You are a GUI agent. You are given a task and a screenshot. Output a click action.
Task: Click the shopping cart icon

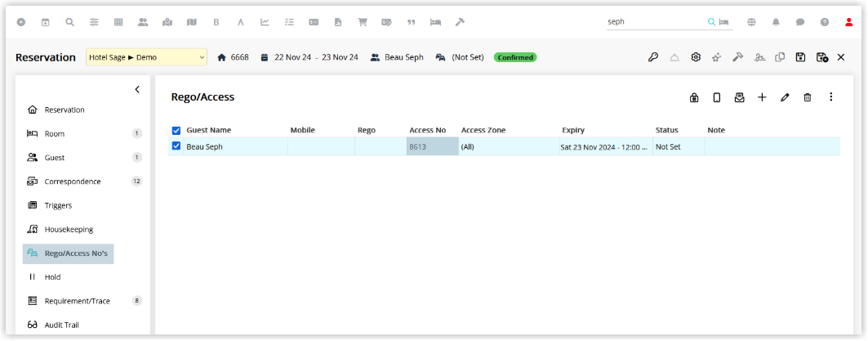363,22
